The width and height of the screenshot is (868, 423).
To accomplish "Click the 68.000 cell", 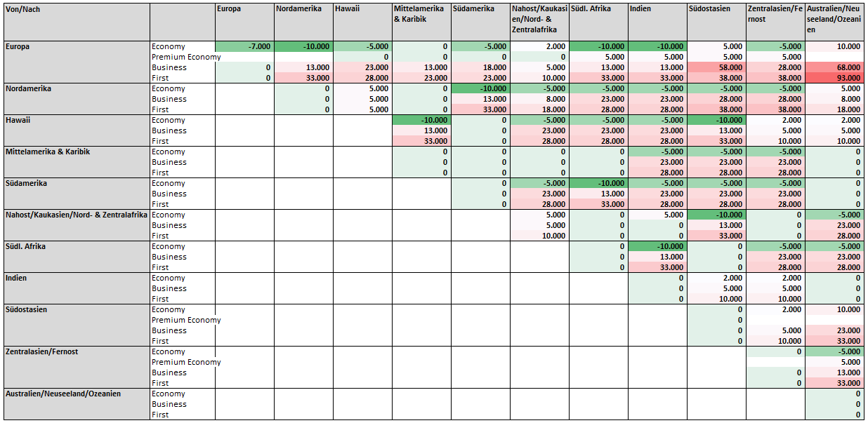I will [x=834, y=67].
